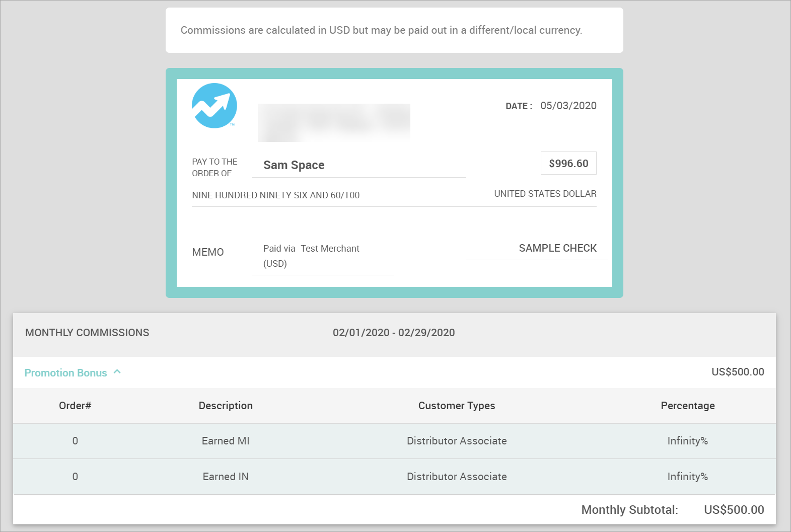Click the check date 05/03/2020
The width and height of the screenshot is (791, 532).
[568, 106]
